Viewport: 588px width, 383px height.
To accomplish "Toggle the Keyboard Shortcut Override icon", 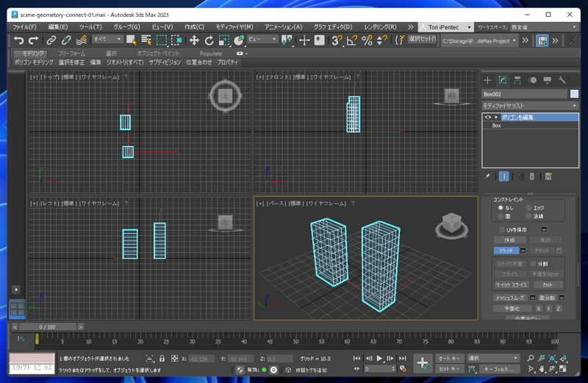I will click(319, 40).
